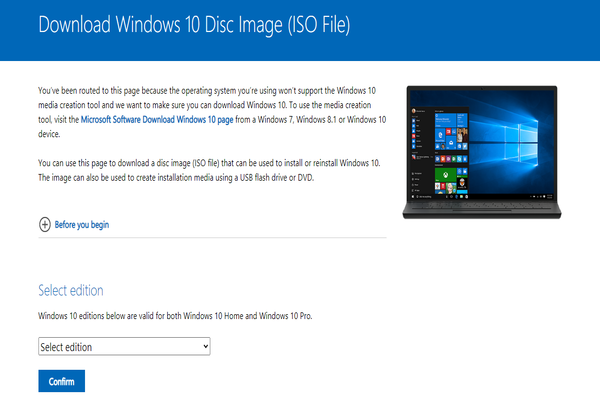The height and width of the screenshot is (400, 600).
Task: Open the Select edition dropdown
Action: coord(124,346)
